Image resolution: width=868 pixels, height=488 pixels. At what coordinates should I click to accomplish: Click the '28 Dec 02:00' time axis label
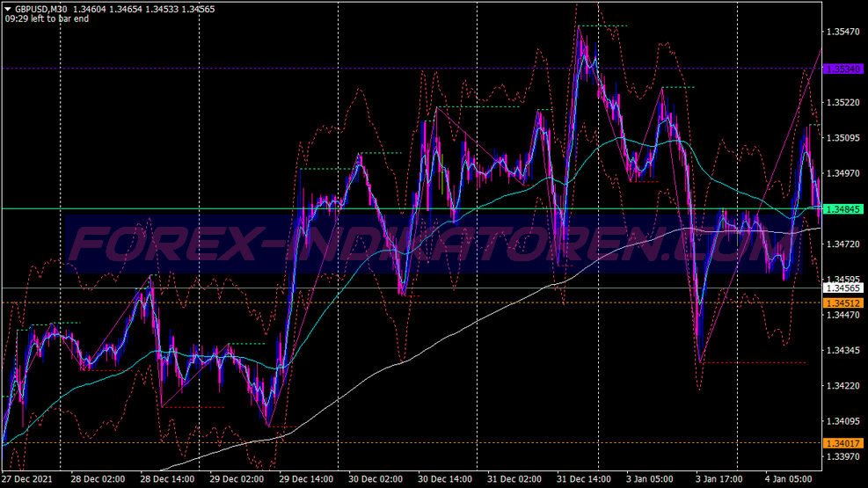(x=98, y=479)
